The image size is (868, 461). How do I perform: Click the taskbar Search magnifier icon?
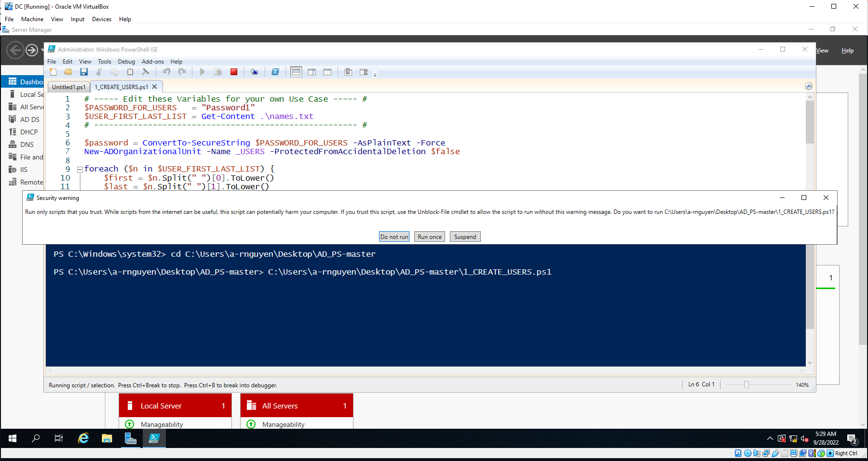(x=36, y=438)
